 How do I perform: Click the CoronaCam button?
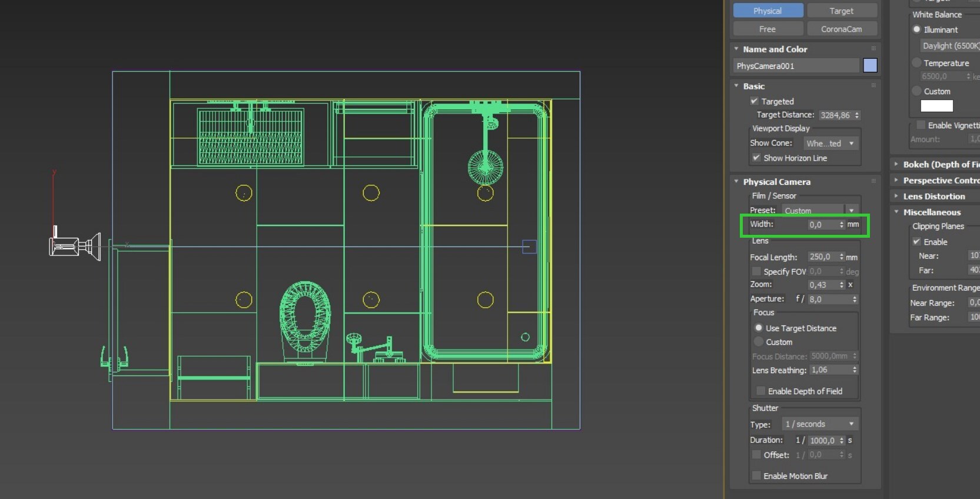click(842, 29)
